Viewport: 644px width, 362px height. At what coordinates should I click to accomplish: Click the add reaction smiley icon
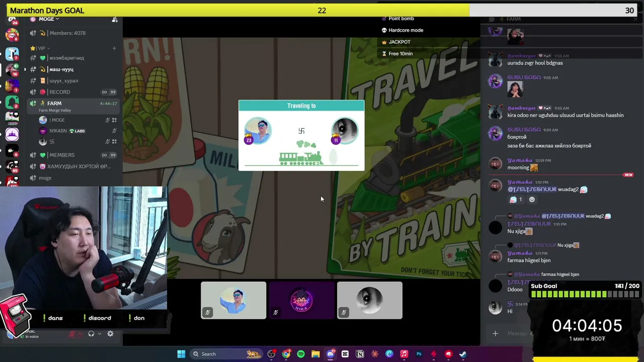point(532,200)
